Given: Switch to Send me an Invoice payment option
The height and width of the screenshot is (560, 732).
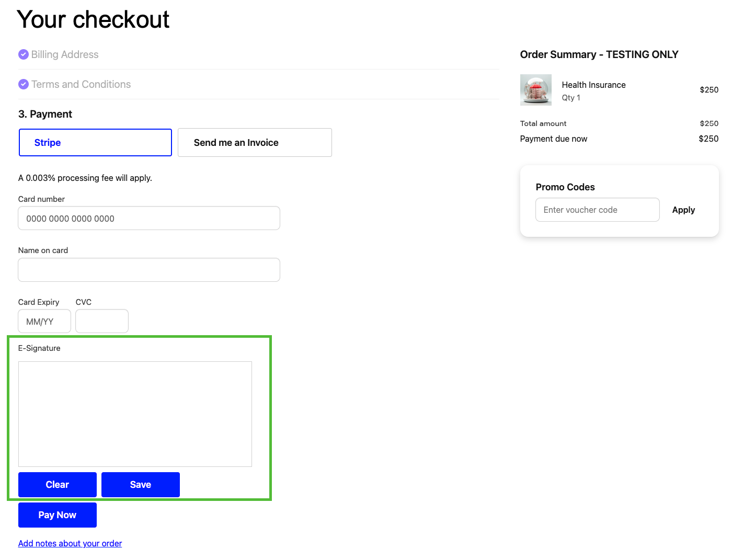Looking at the screenshot, I should pyautogui.click(x=255, y=142).
